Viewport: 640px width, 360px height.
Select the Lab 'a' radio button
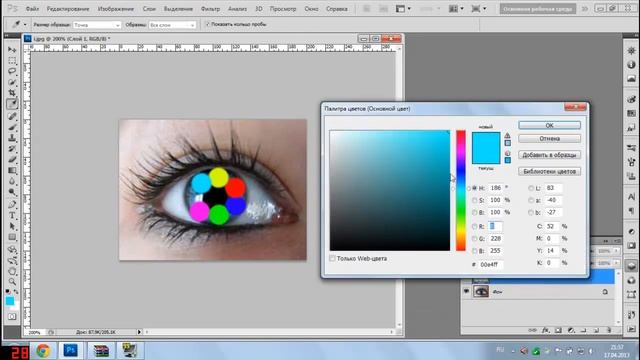tap(531, 200)
